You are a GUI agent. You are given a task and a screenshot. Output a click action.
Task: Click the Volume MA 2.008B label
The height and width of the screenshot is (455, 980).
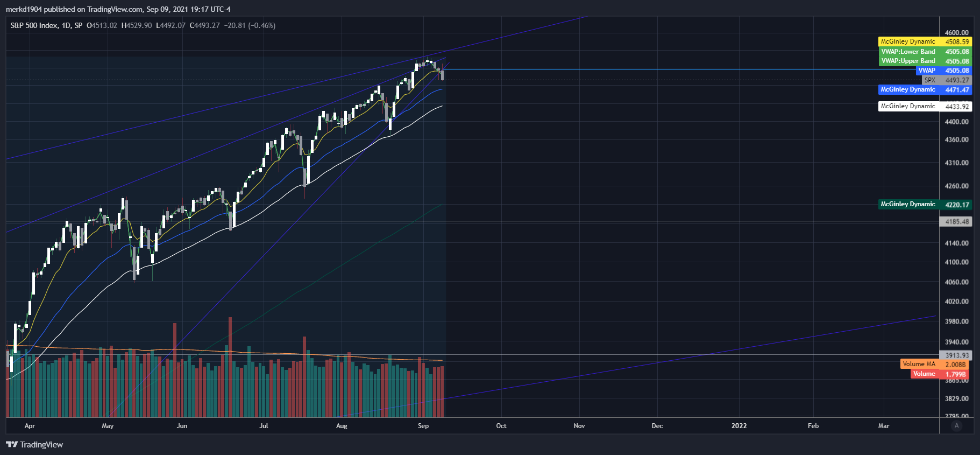pyautogui.click(x=935, y=365)
